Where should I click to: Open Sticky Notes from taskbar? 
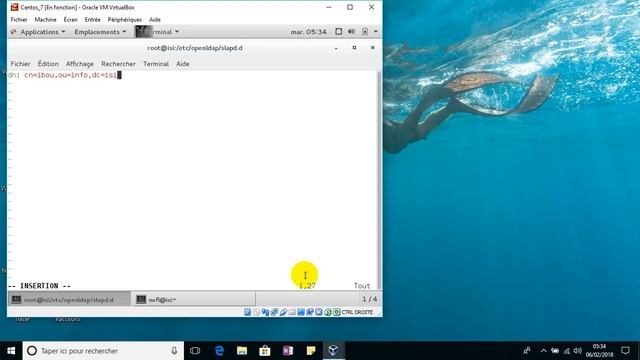point(311,351)
